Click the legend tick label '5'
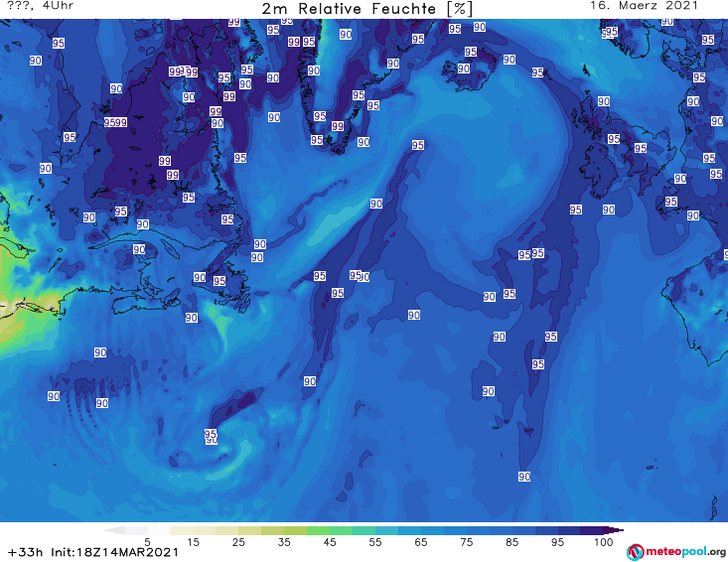Screen dimensions: 728x562 click(147, 542)
